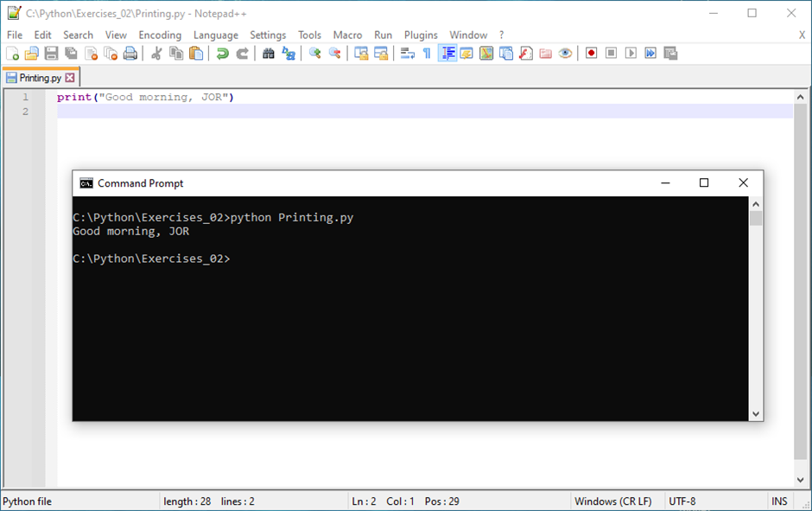Open the Macro menu
The width and height of the screenshot is (812, 511).
(347, 35)
